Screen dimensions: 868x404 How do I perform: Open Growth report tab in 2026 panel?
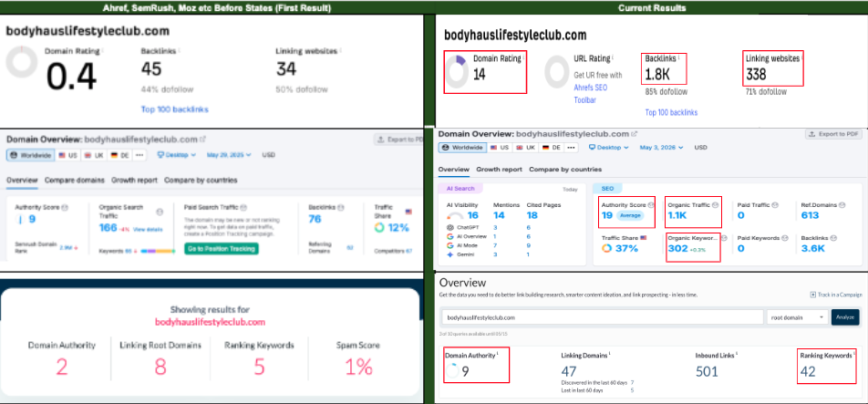499,170
